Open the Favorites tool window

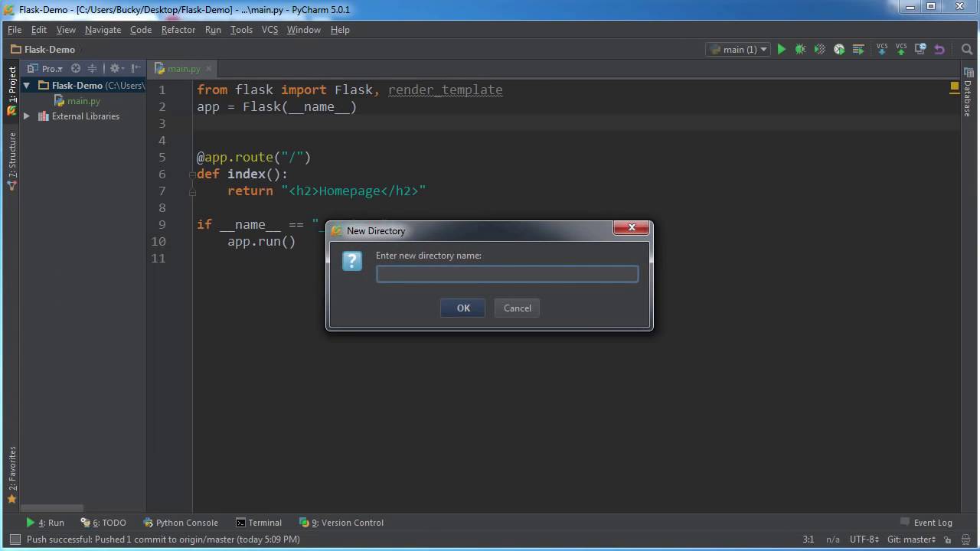(12, 475)
